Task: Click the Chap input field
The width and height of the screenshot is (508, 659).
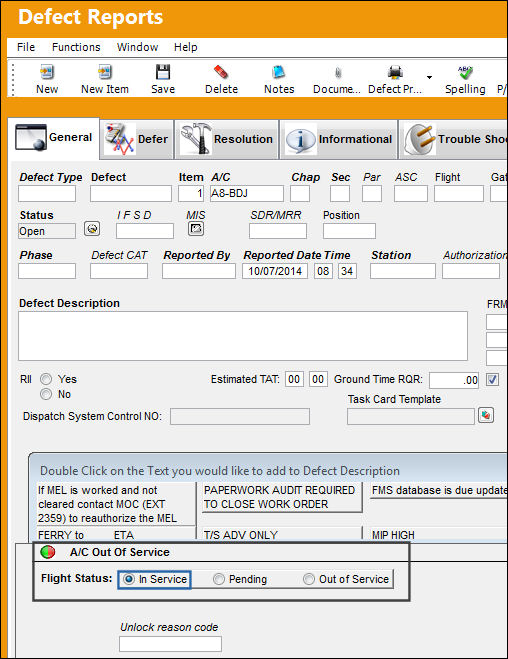Action: 300,194
